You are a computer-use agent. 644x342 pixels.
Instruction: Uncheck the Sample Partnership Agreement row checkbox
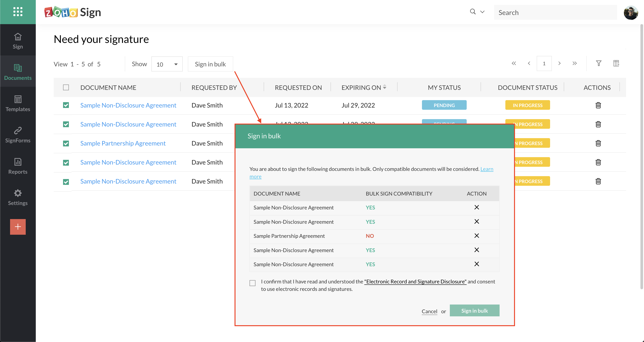click(66, 144)
